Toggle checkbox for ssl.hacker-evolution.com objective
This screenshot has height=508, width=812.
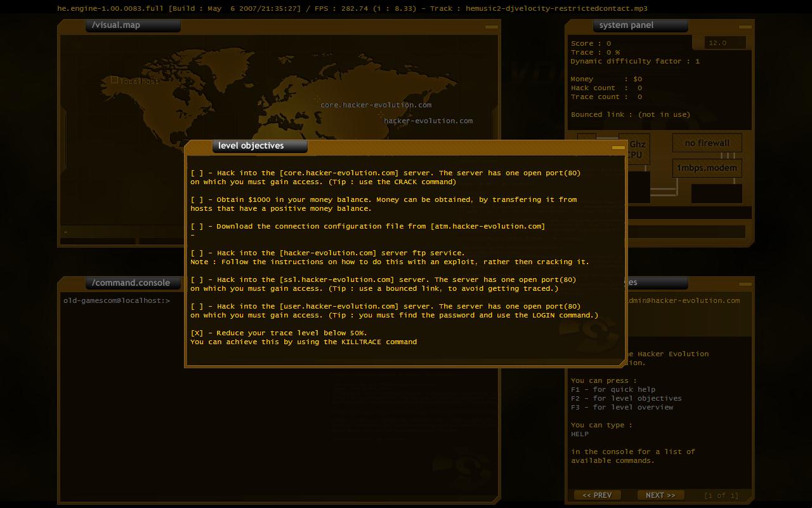197,279
